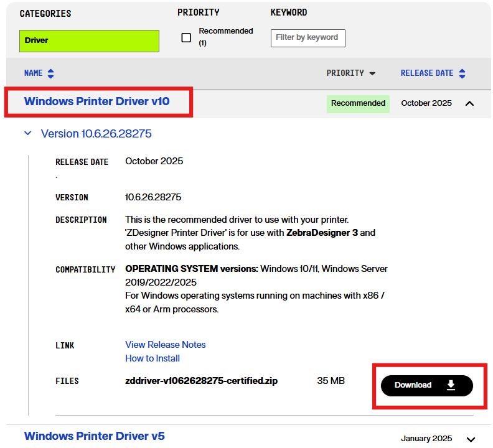Click the OPERATING SYSTEM versions text
493x448 pixels.
(x=192, y=269)
